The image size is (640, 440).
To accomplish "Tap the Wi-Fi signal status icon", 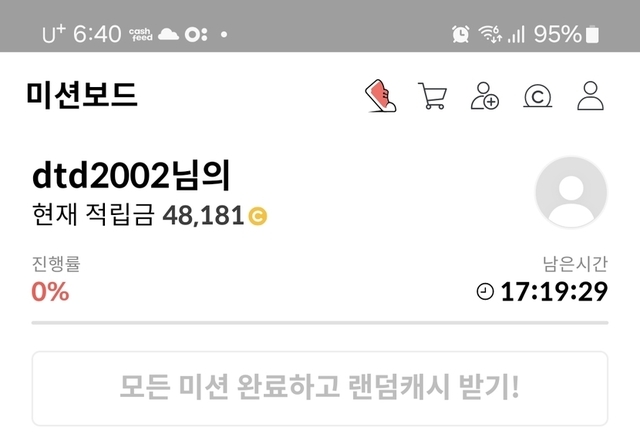I will 490,34.
